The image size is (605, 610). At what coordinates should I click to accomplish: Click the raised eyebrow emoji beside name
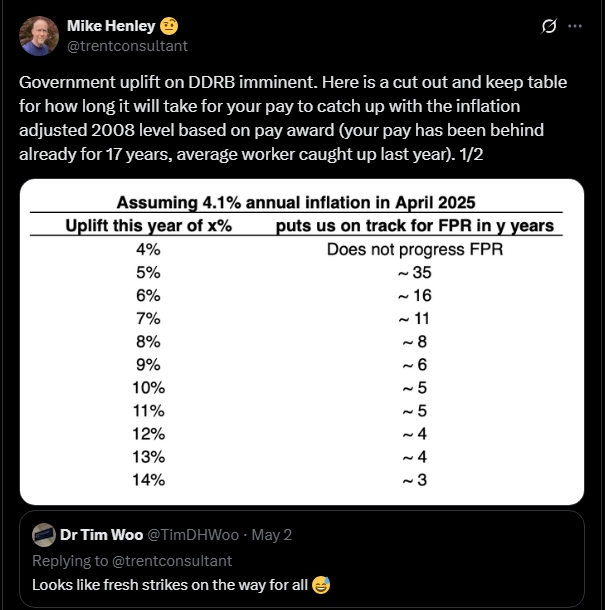click(169, 26)
